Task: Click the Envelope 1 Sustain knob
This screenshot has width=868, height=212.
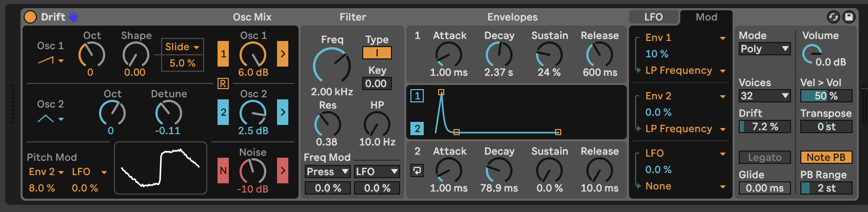Action: click(549, 54)
